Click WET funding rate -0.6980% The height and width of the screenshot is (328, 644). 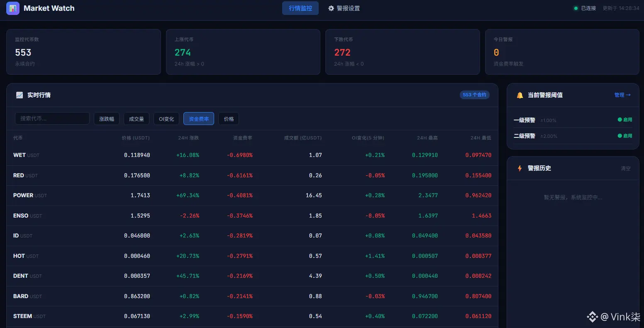[x=239, y=155]
